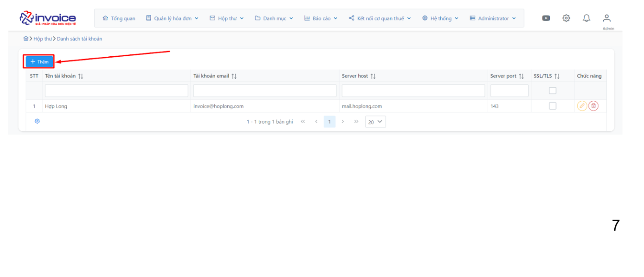Click the table settings gear icon below the table
The image size is (644, 277).
37,121
